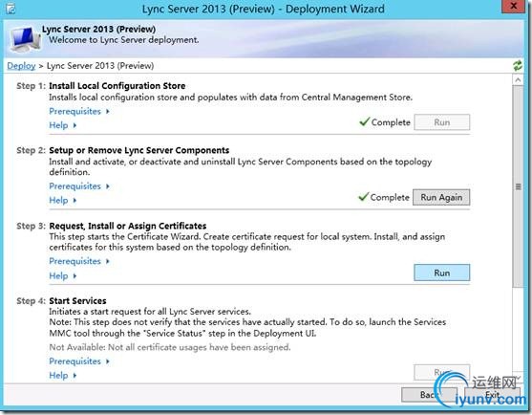The image size is (532, 415).
Task: Click the scrollbar up arrow
Action: click(x=518, y=80)
